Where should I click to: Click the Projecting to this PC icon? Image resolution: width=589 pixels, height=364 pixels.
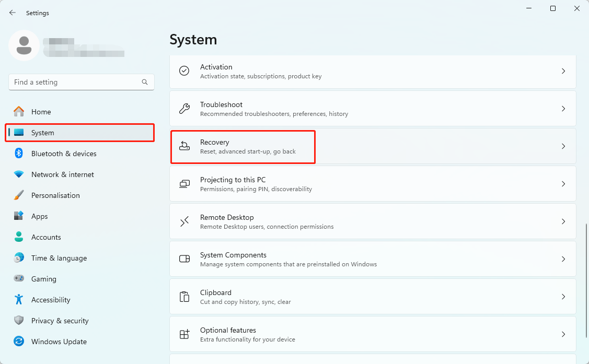point(184,183)
